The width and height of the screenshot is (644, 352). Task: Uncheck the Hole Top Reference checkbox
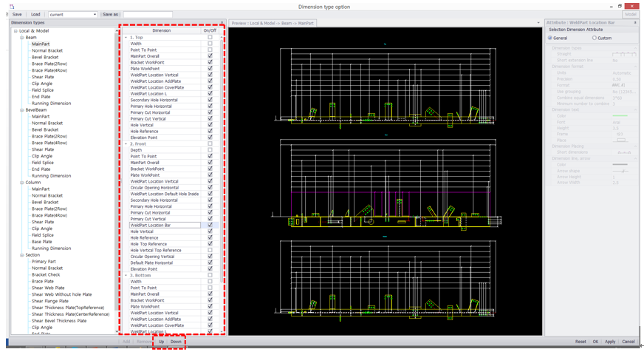pos(210,244)
